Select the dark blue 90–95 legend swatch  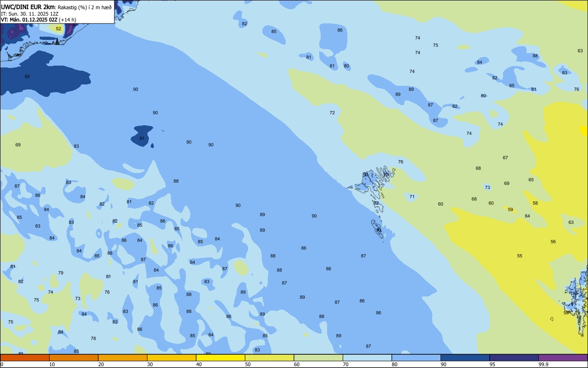point(465,357)
